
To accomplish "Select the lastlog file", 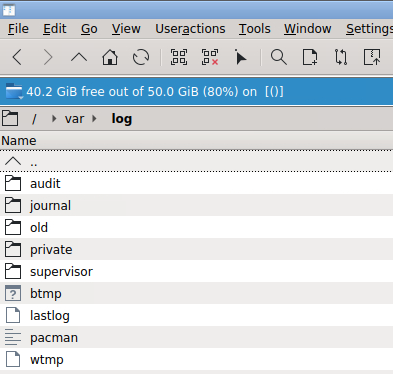I will [196, 315].
